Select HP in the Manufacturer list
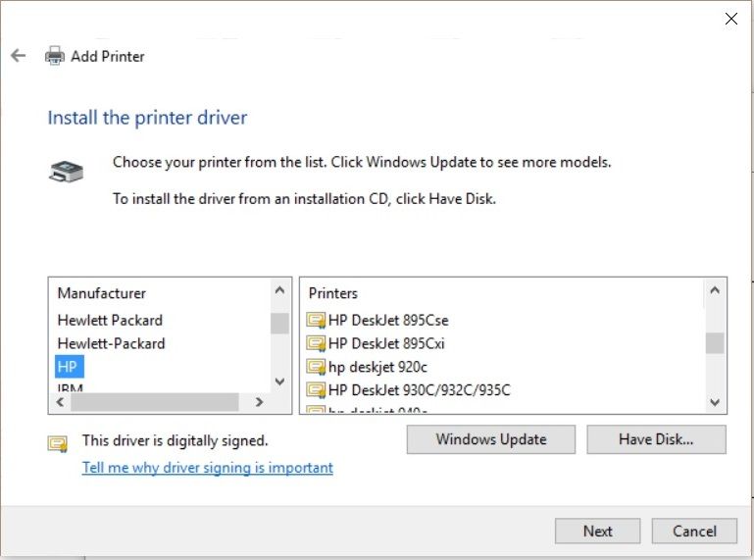This screenshot has width=754, height=560. [x=69, y=367]
